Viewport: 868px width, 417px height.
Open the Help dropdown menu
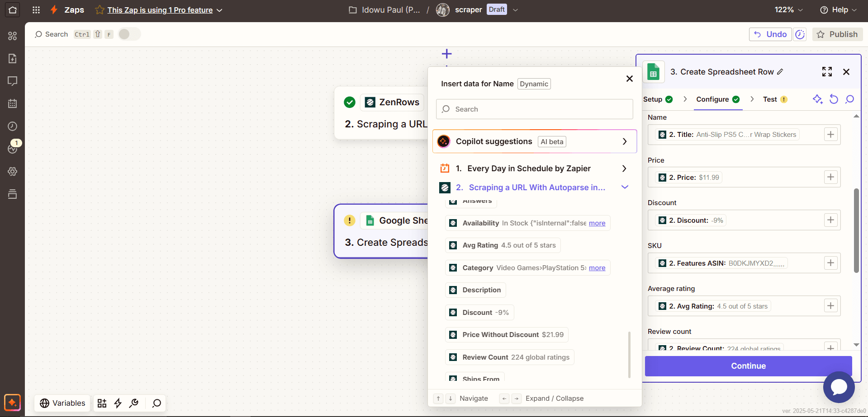tap(838, 9)
